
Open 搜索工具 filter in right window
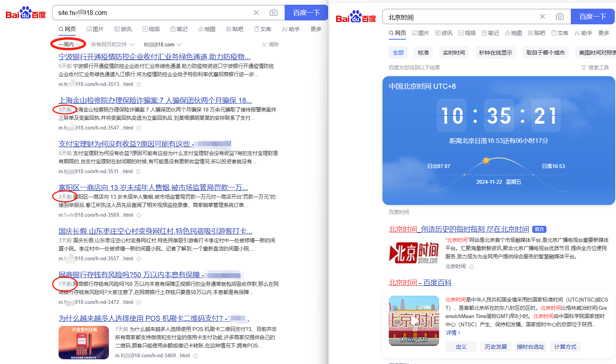(x=595, y=68)
